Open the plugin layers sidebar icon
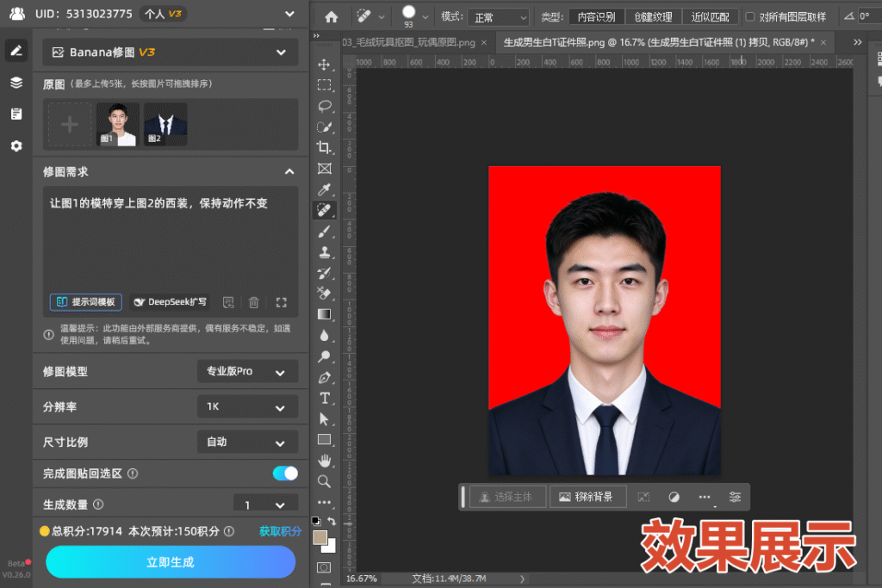The width and height of the screenshot is (882, 588). click(16, 82)
